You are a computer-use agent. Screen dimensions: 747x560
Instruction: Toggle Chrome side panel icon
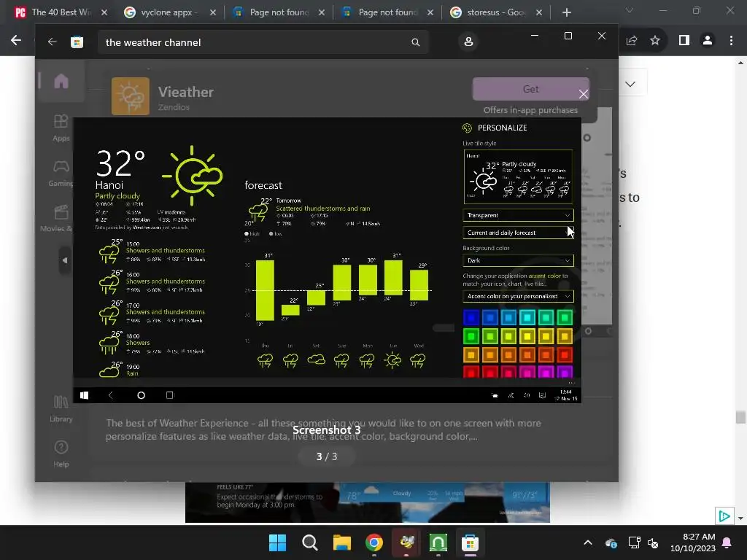click(684, 41)
